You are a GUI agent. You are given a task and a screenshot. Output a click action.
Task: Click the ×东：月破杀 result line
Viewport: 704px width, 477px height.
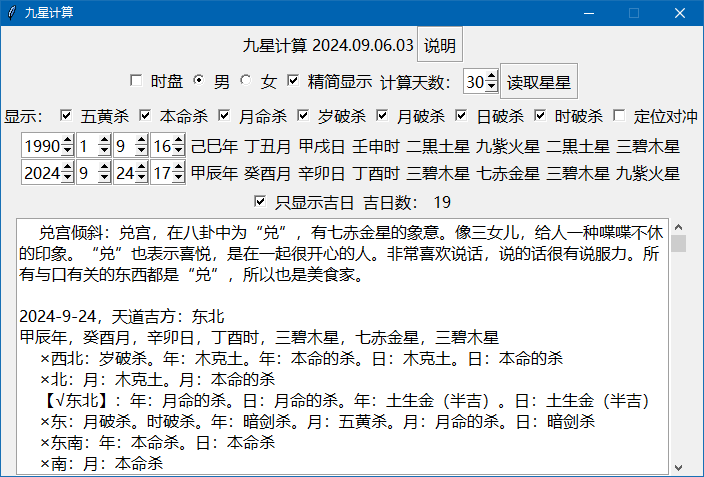coord(317,422)
